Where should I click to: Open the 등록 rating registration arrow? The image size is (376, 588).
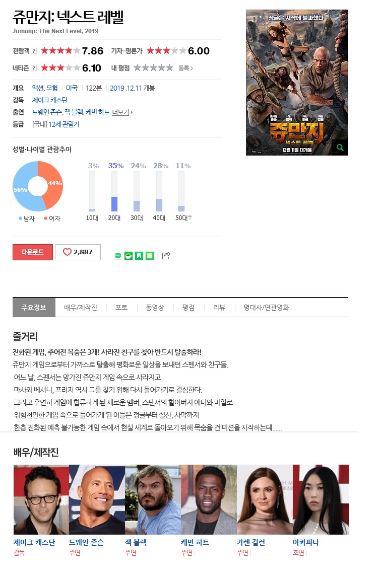pos(186,68)
